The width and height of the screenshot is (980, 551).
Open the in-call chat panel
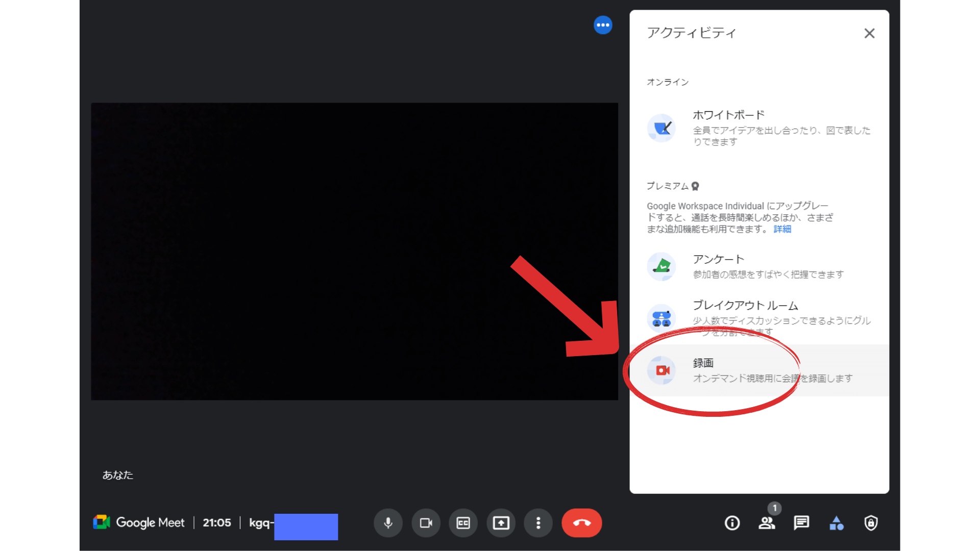(801, 523)
